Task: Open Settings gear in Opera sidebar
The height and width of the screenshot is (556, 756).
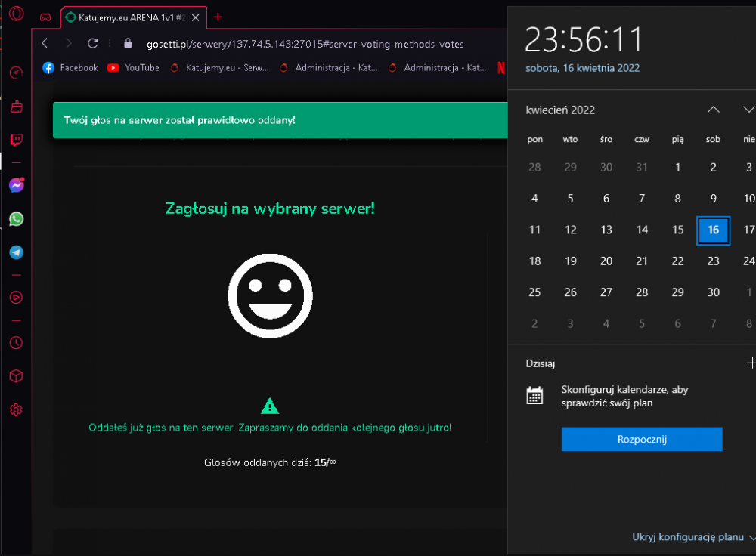Action: tap(16, 410)
